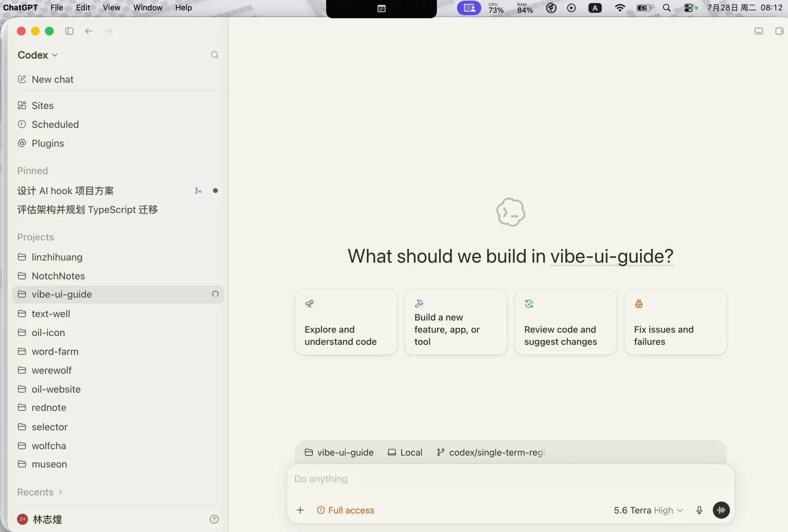Expand the Recents section

pyautogui.click(x=40, y=492)
